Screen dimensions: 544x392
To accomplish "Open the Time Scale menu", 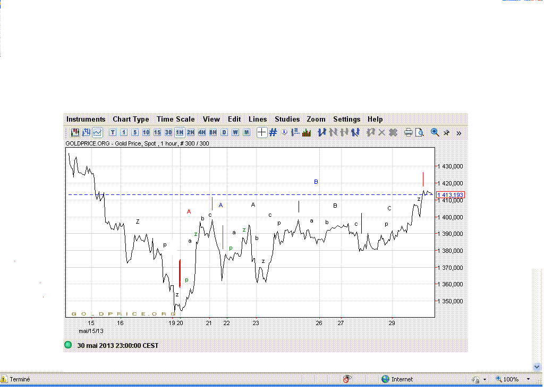I will pyautogui.click(x=175, y=120).
